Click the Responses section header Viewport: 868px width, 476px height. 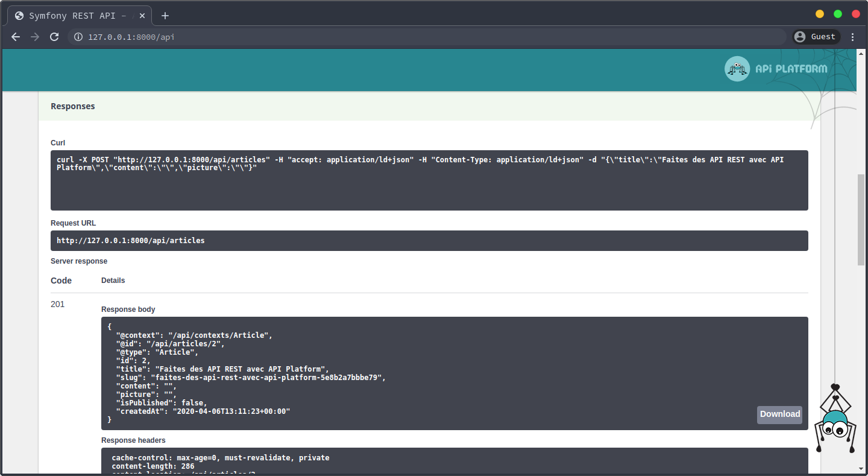(73, 106)
